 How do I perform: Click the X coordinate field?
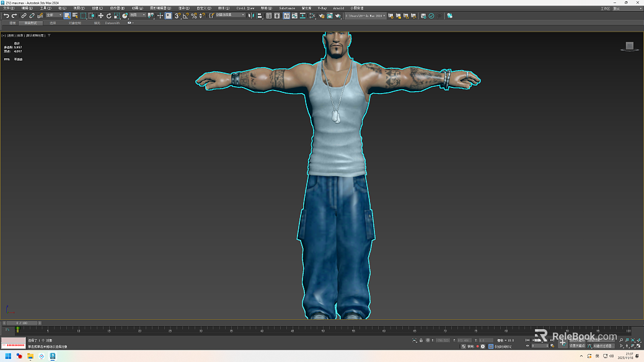(443, 340)
